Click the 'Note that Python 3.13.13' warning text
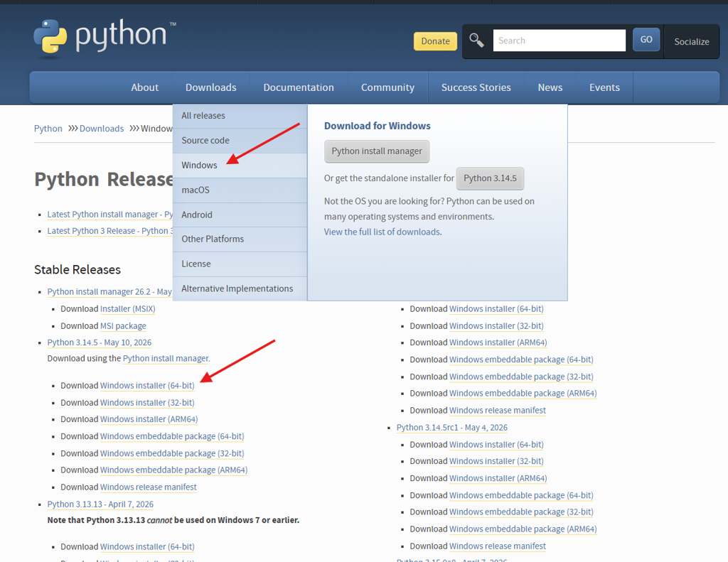This screenshot has width=728, height=562. click(173, 520)
